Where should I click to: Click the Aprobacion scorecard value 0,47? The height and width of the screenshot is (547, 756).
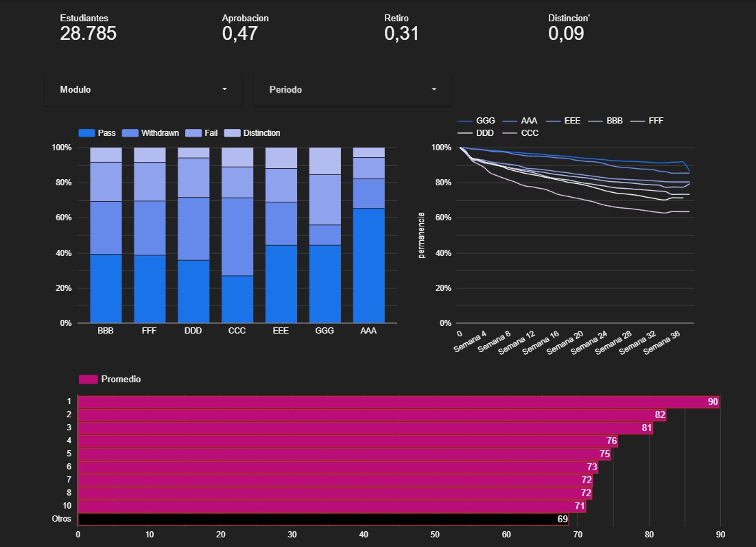pyautogui.click(x=240, y=33)
